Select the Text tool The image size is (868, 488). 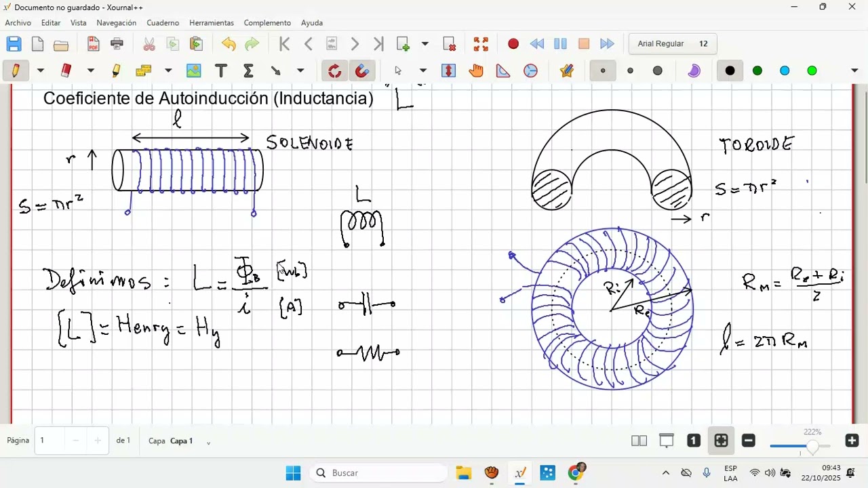pos(220,70)
